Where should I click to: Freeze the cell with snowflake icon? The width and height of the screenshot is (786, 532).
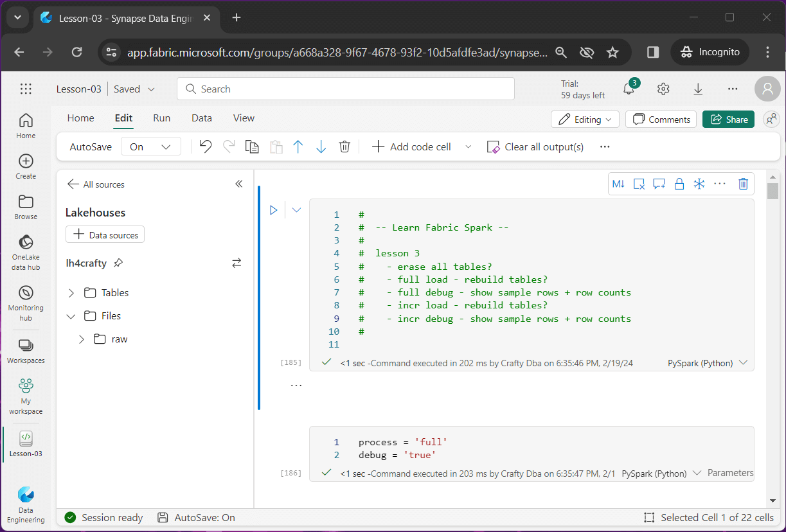tap(699, 184)
